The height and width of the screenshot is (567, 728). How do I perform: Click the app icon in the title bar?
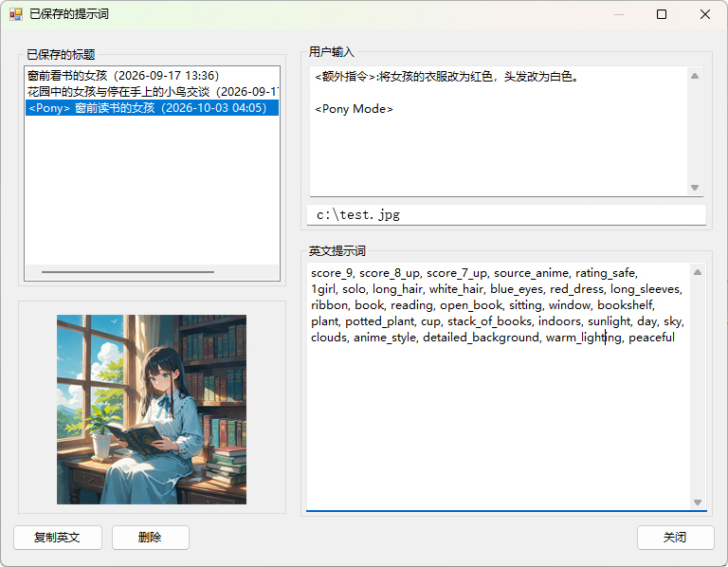(x=16, y=14)
